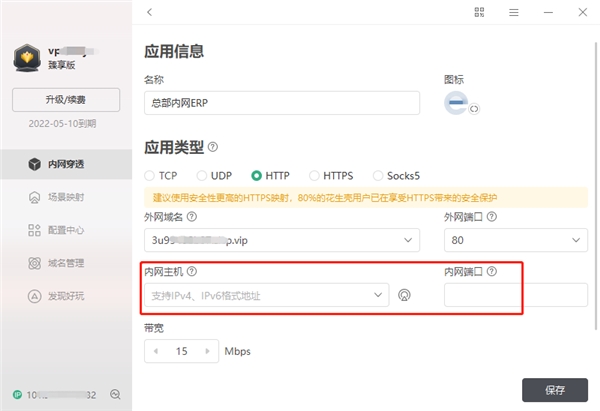Click the IP status icon in sidebar footer

pos(18,395)
